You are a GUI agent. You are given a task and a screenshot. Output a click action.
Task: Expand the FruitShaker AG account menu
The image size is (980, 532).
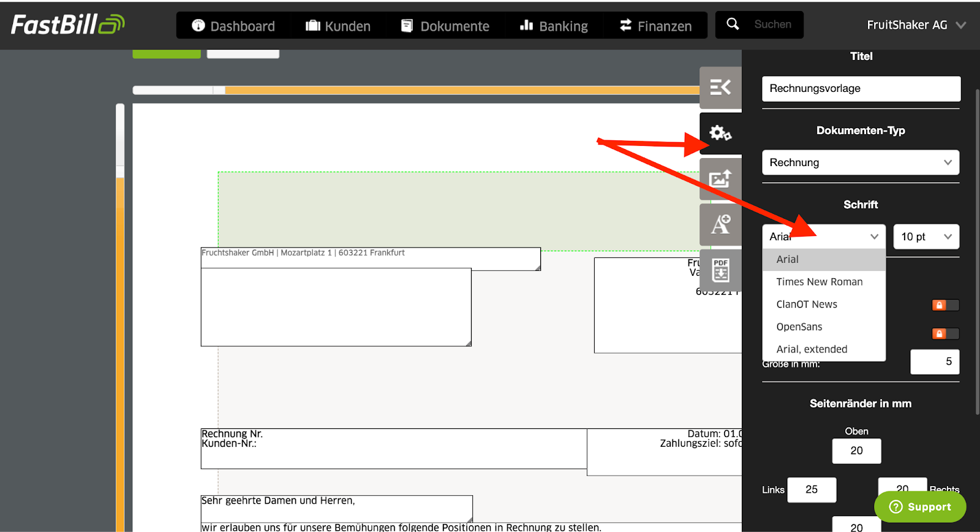[x=916, y=25]
